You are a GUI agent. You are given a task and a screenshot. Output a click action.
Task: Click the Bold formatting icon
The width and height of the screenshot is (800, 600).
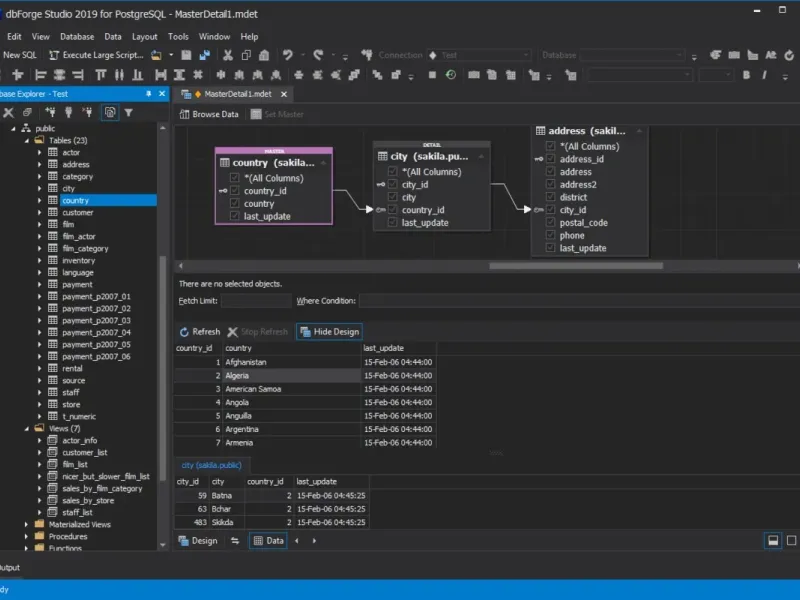click(746, 75)
